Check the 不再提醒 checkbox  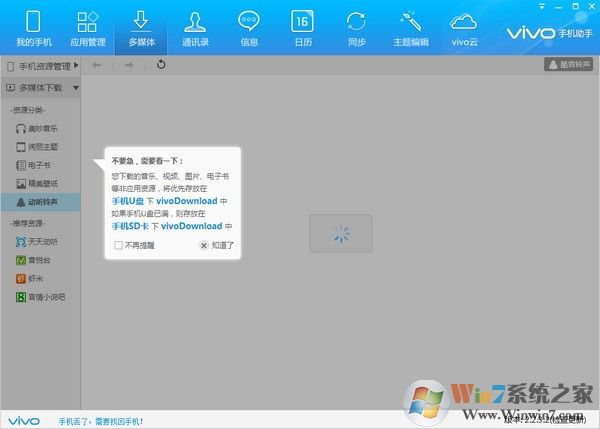click(x=119, y=244)
